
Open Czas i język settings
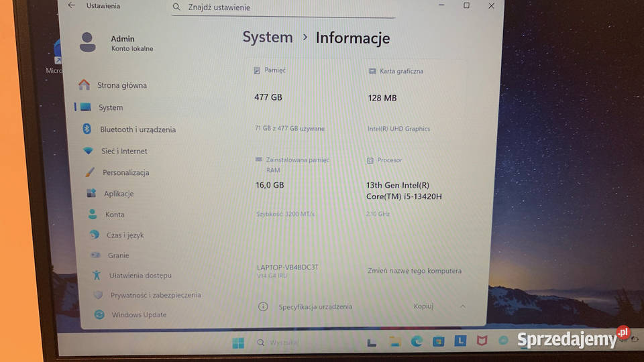click(125, 235)
